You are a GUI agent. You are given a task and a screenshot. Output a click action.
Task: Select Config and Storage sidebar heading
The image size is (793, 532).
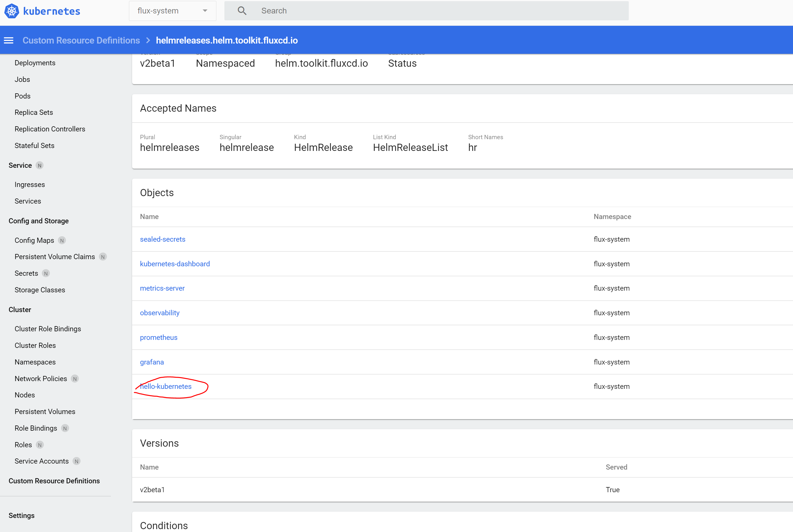tap(39, 221)
